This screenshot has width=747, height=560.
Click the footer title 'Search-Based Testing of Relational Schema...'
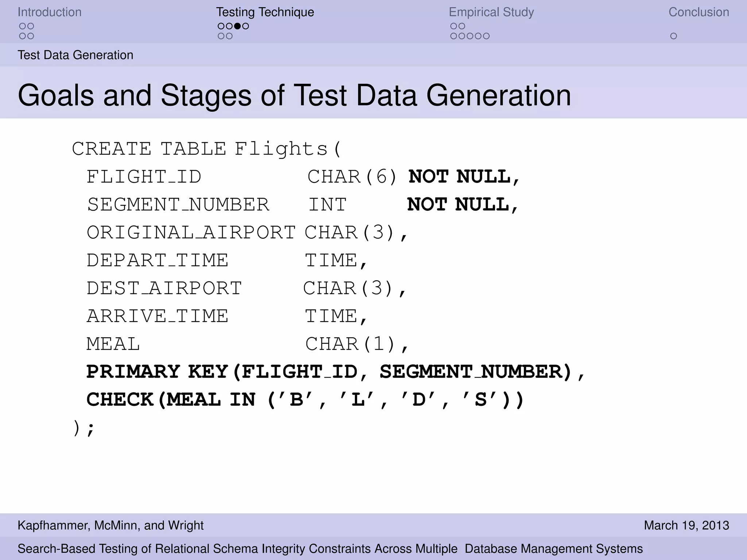pos(330,549)
